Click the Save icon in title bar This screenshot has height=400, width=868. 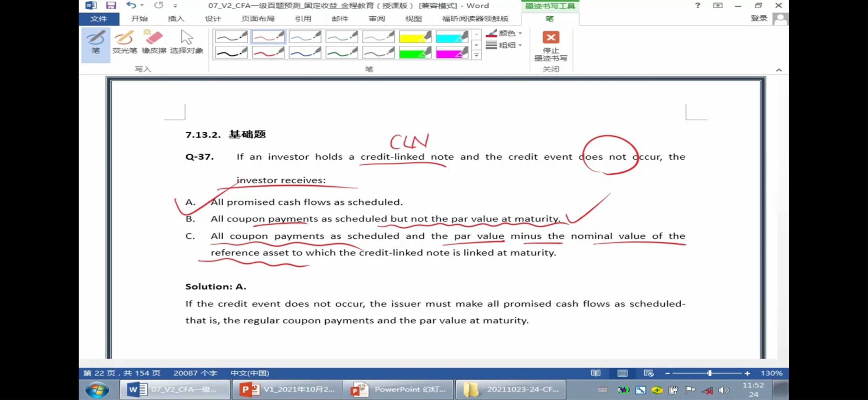[x=111, y=6]
